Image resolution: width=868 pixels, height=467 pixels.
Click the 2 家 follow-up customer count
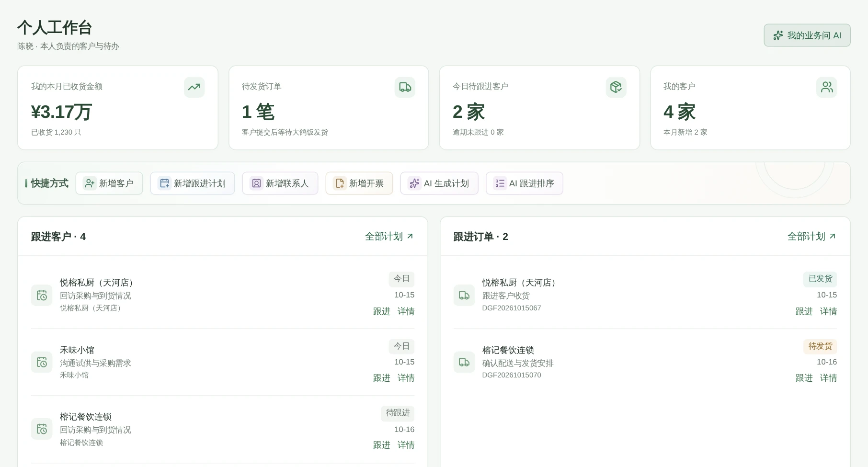pos(469,112)
